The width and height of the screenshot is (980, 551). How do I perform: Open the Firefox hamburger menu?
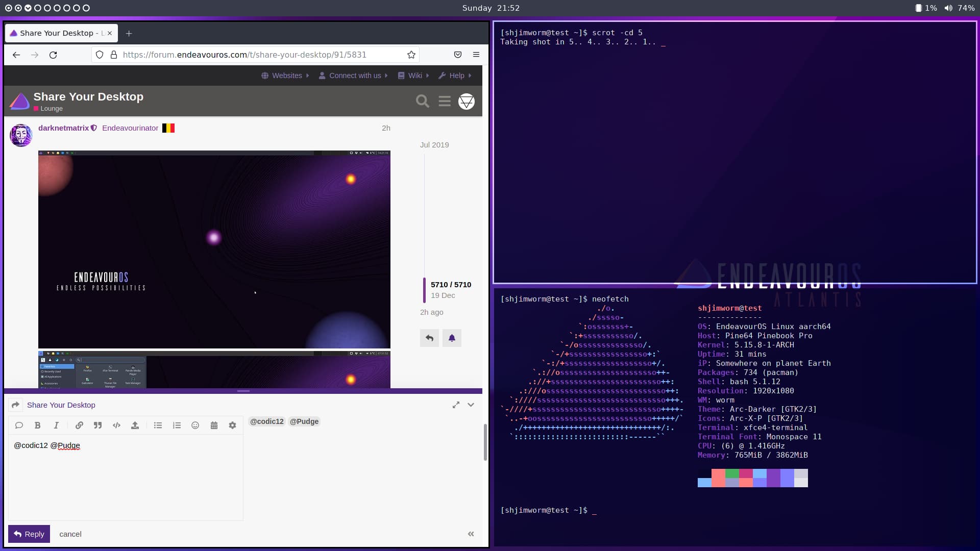click(x=476, y=55)
